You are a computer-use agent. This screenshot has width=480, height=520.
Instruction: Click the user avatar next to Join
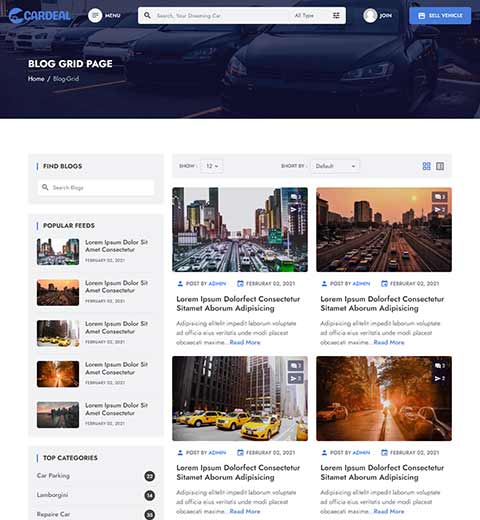click(370, 15)
